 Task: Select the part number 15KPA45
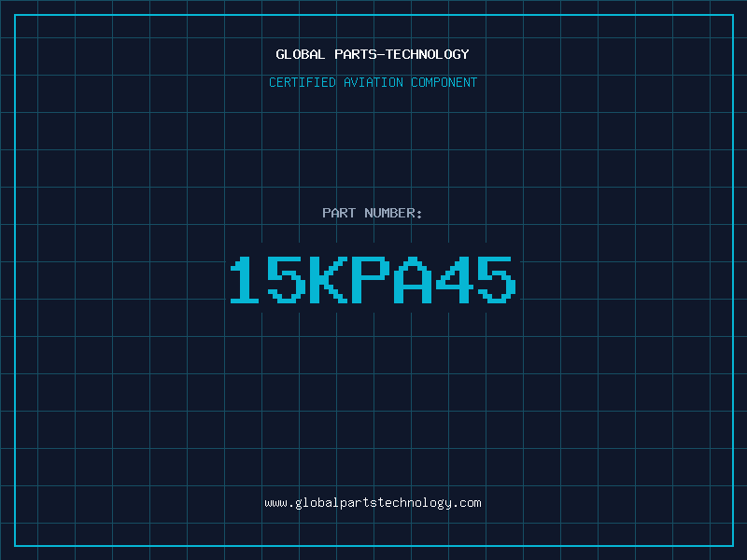pos(373,280)
